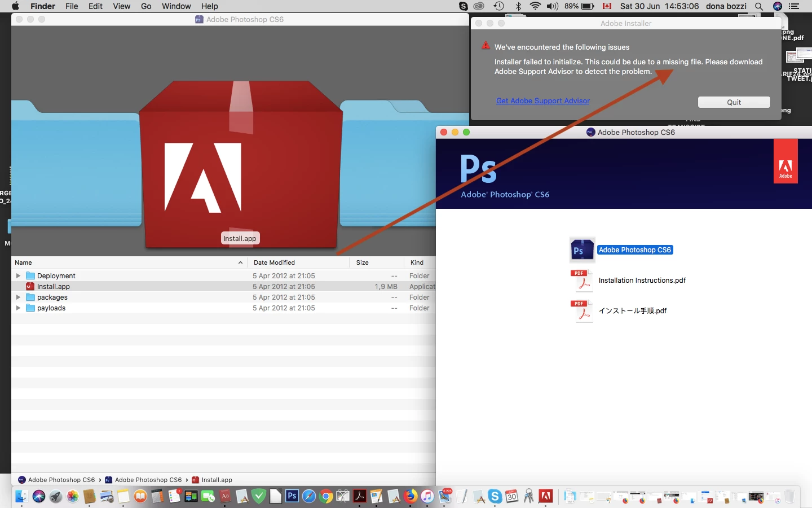Open Dictionary in the Dock
This screenshot has height=508, width=812.
click(225, 496)
